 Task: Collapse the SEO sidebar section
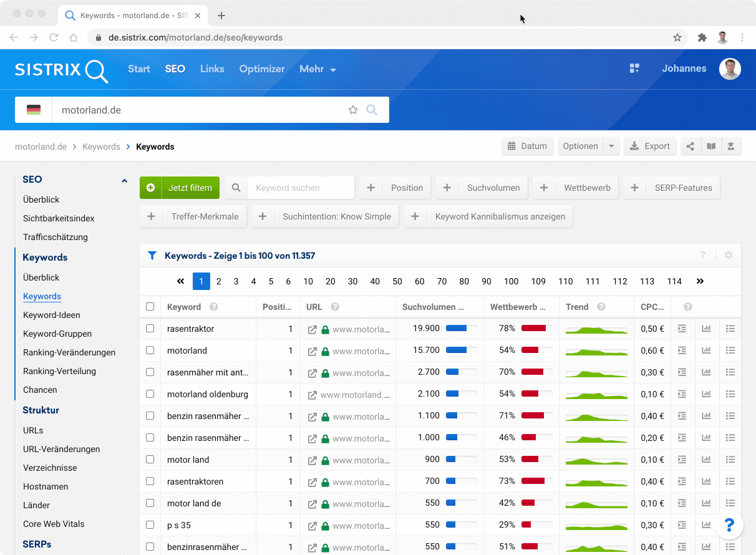click(124, 180)
